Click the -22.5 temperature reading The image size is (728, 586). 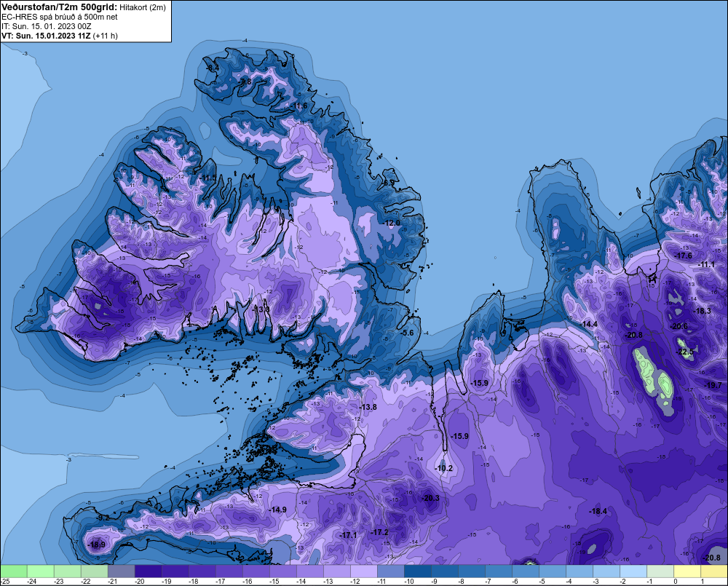pos(685,352)
